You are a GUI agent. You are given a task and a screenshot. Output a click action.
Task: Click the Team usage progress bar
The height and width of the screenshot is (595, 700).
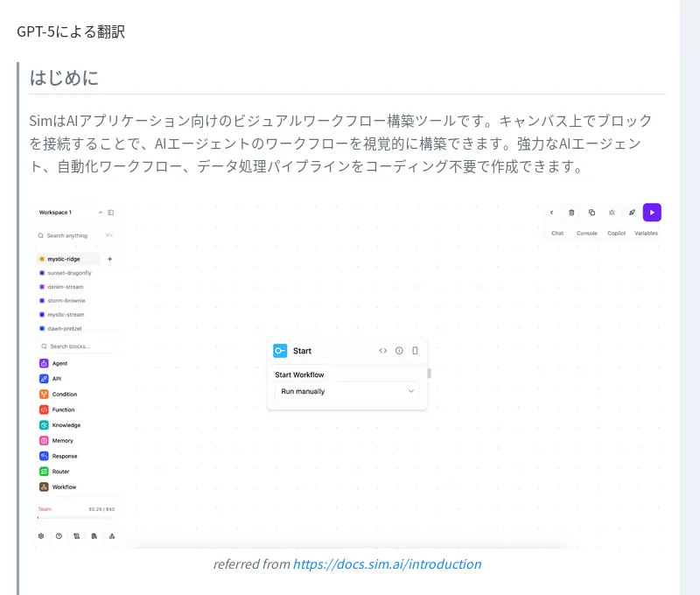76,518
